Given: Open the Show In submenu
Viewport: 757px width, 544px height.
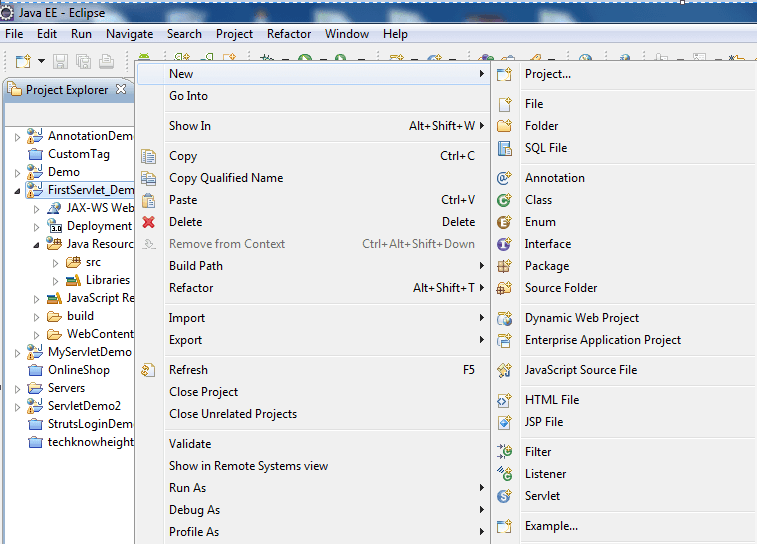Looking at the screenshot, I should pyautogui.click(x=314, y=126).
